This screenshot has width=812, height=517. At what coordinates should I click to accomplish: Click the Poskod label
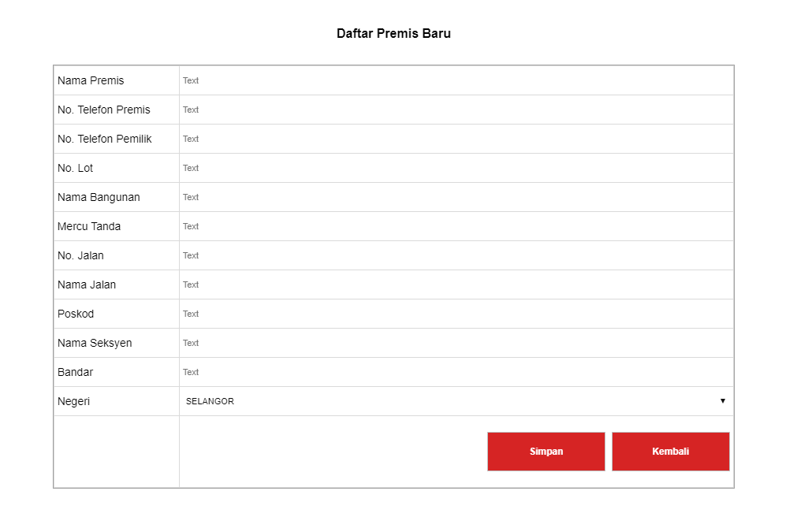click(76, 314)
